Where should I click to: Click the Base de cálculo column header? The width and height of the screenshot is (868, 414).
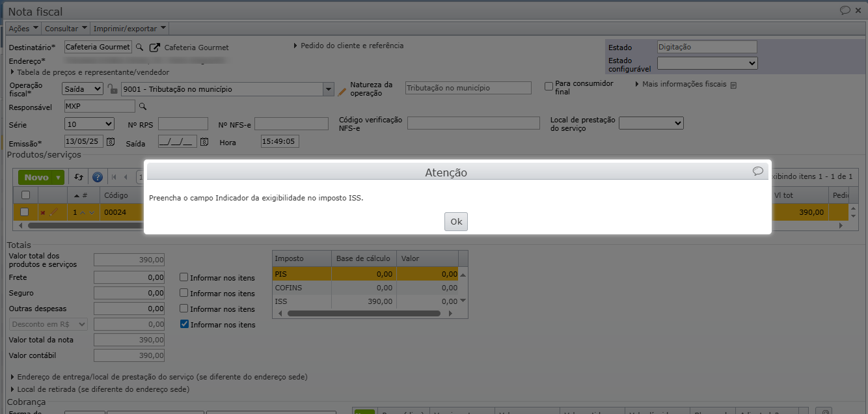pos(364,258)
